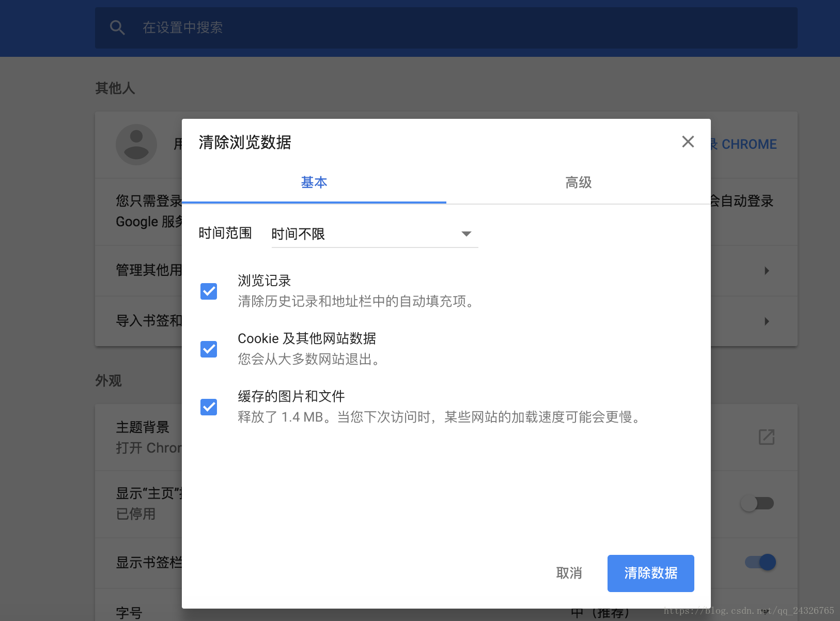Close the clear browsing data dialog
The width and height of the screenshot is (840, 621).
(x=688, y=142)
